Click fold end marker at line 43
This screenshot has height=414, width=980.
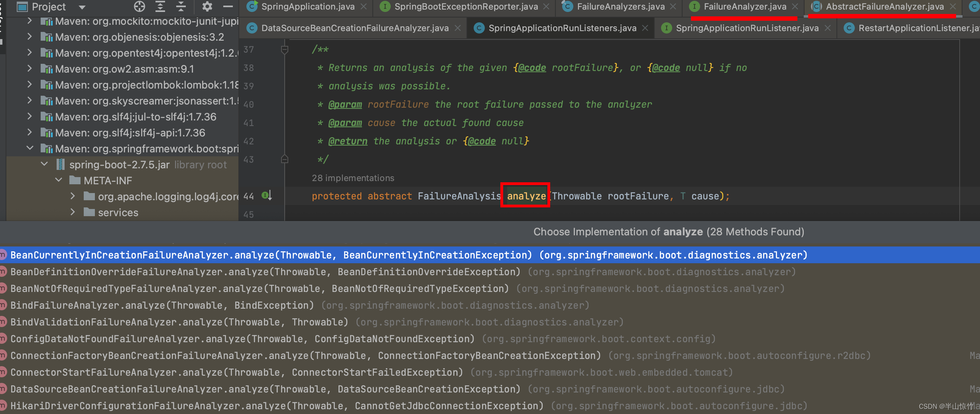pos(285,160)
